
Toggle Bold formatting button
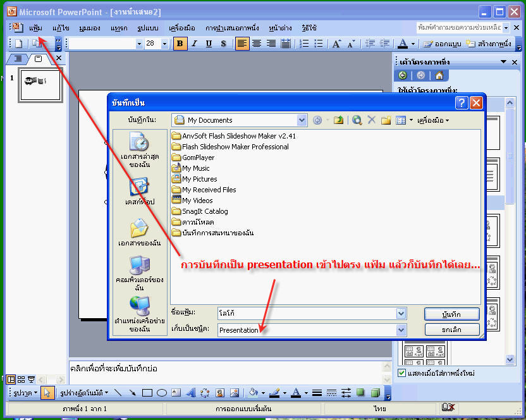180,44
